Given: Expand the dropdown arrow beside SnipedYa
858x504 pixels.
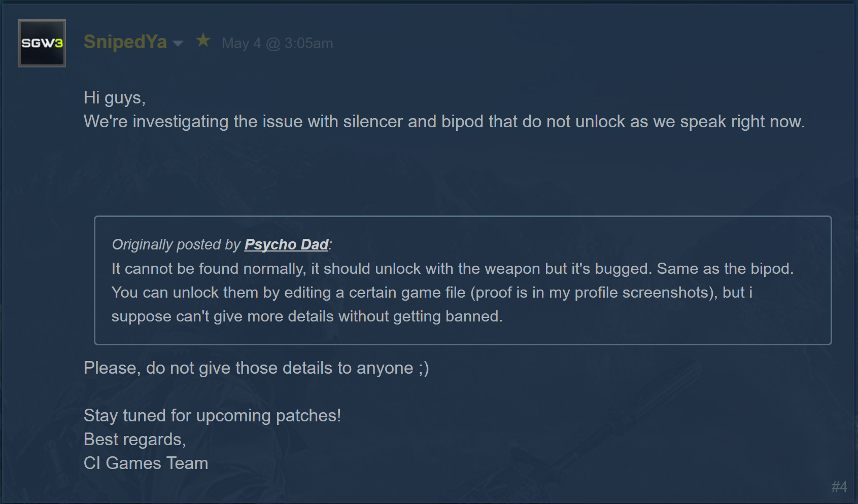Looking at the screenshot, I should coord(178,44).
